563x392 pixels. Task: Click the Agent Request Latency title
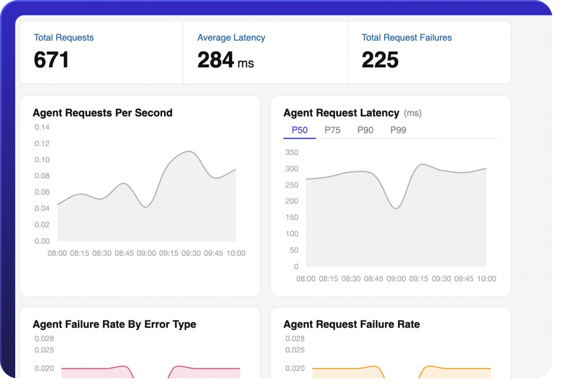pos(341,113)
